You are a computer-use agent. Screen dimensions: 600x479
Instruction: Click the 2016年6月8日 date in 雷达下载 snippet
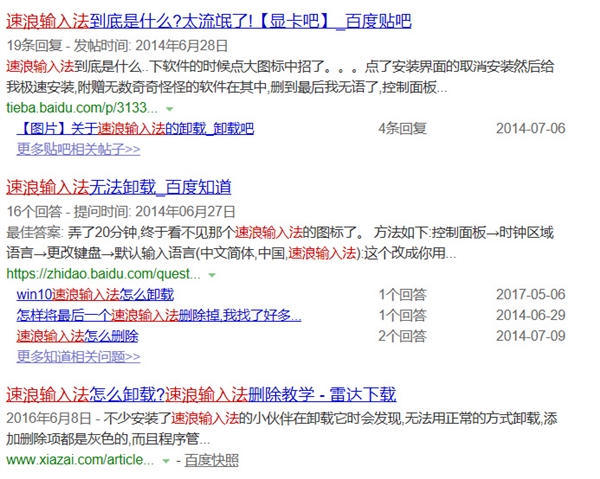click(49, 418)
